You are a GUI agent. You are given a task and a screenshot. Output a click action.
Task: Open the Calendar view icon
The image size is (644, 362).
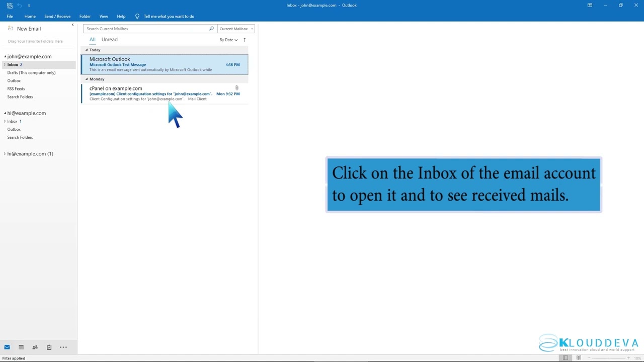pos(21,347)
